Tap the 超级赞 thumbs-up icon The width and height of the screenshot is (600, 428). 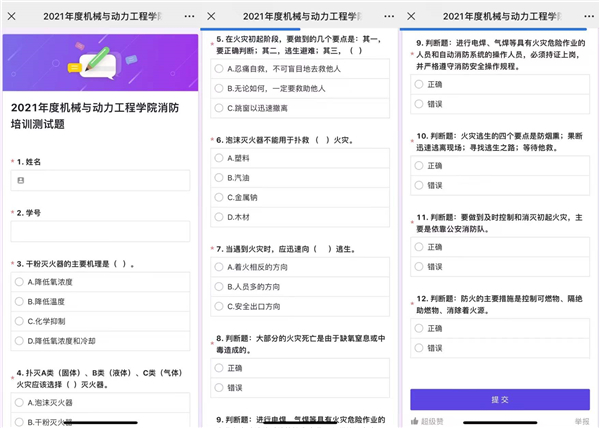click(x=415, y=422)
